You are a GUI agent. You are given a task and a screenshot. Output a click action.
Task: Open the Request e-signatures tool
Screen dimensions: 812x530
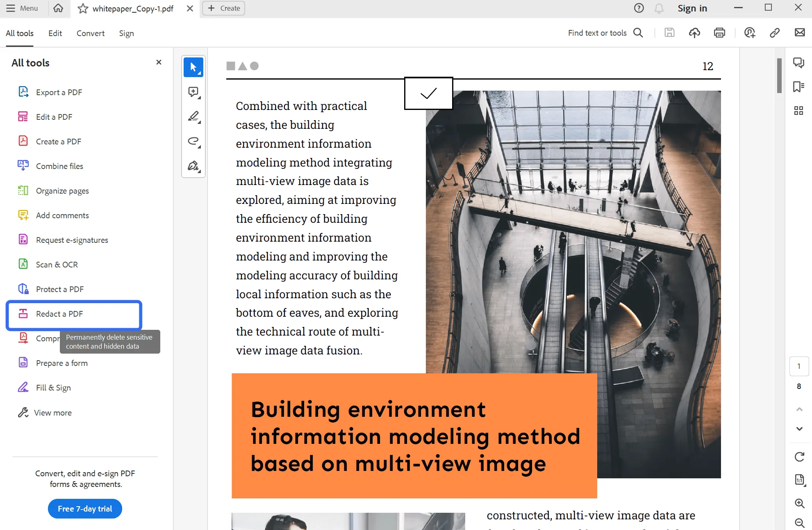tap(72, 239)
